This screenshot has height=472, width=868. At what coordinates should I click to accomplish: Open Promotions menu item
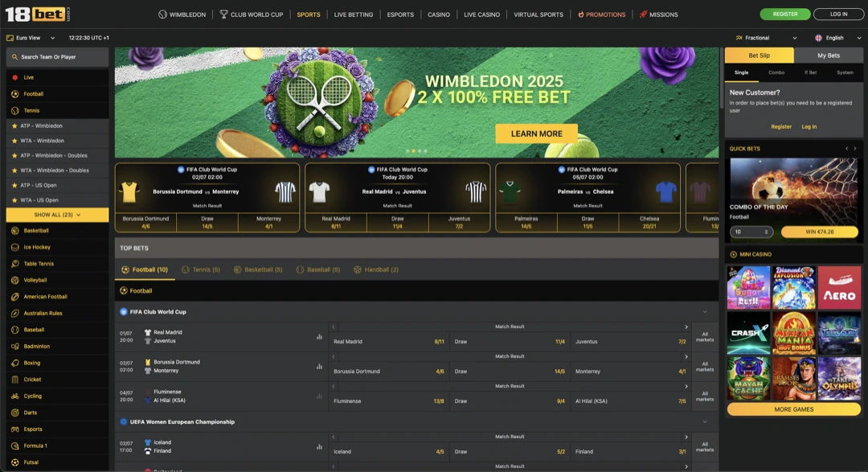(602, 14)
